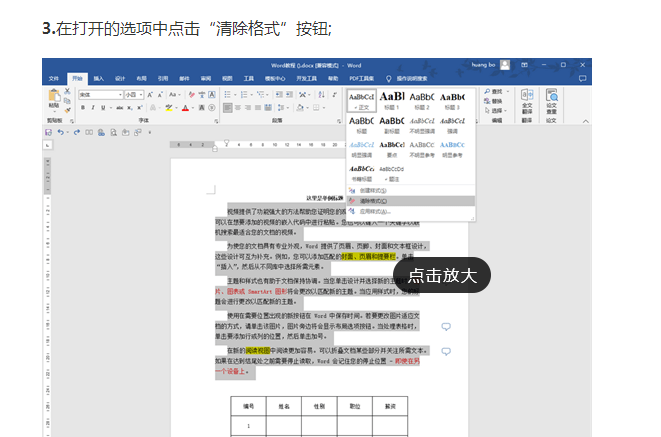Click the character border icon
661x437 pixels.
(212, 95)
